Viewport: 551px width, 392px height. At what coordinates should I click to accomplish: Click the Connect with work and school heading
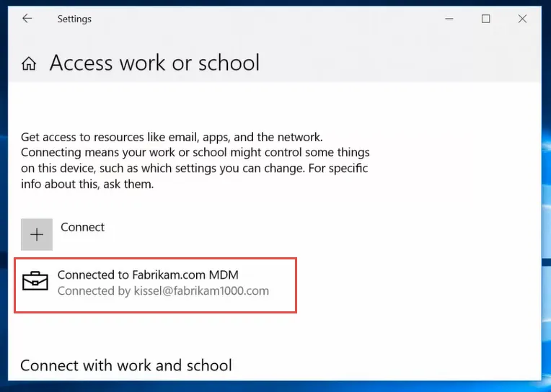coord(126,365)
